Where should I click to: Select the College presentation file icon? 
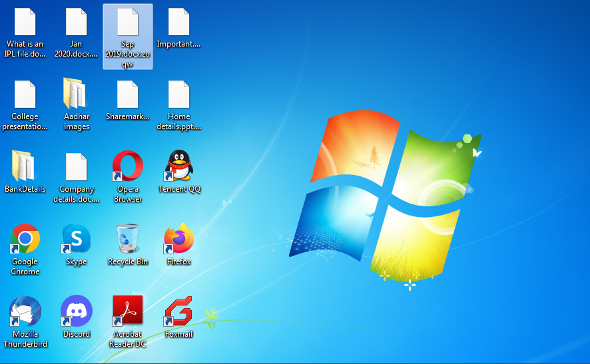[25, 94]
